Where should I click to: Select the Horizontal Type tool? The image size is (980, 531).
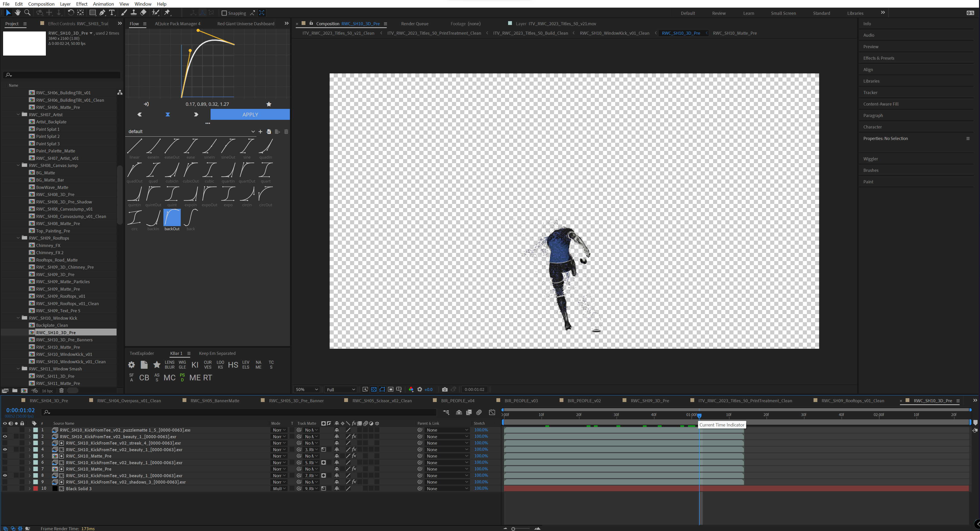coord(112,12)
